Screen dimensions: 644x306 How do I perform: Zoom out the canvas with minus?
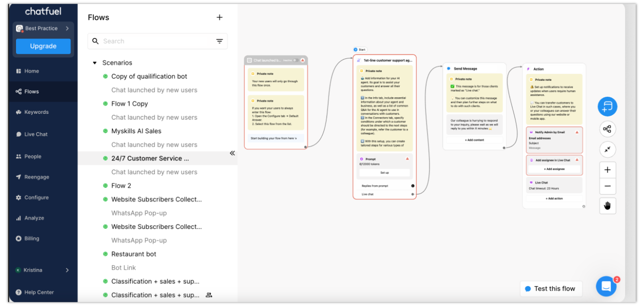click(607, 186)
